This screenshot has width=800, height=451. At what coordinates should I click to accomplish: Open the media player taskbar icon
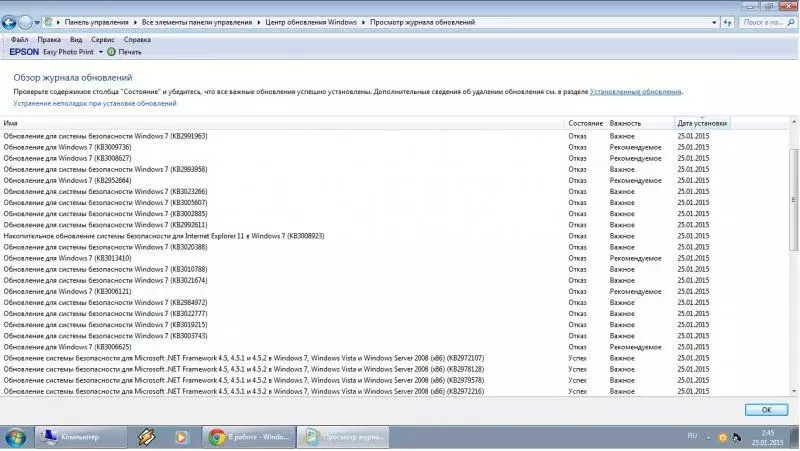(x=181, y=437)
